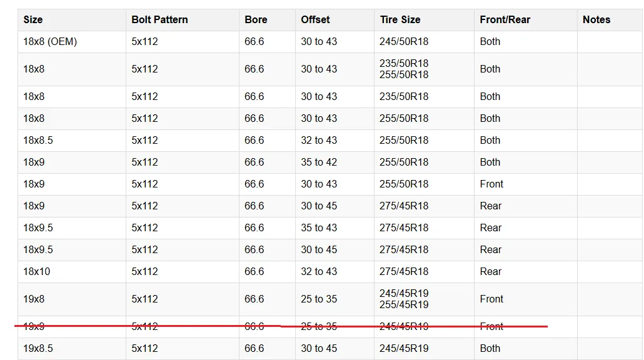Click the Front/Rear column header

tap(505, 19)
